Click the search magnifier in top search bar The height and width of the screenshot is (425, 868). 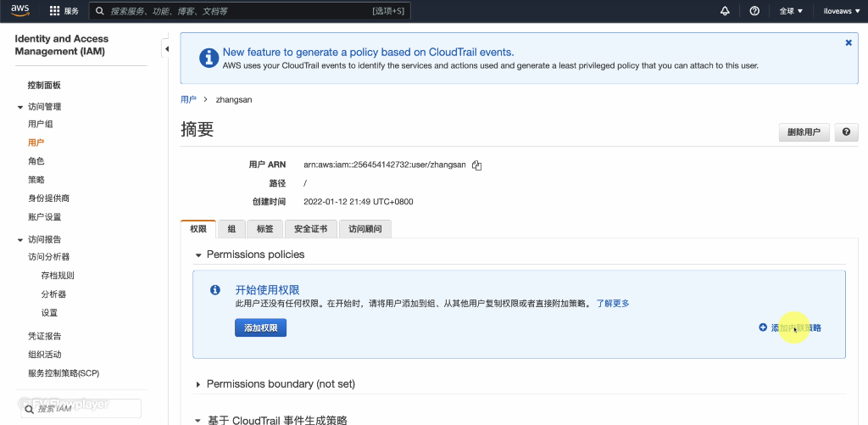(x=100, y=11)
